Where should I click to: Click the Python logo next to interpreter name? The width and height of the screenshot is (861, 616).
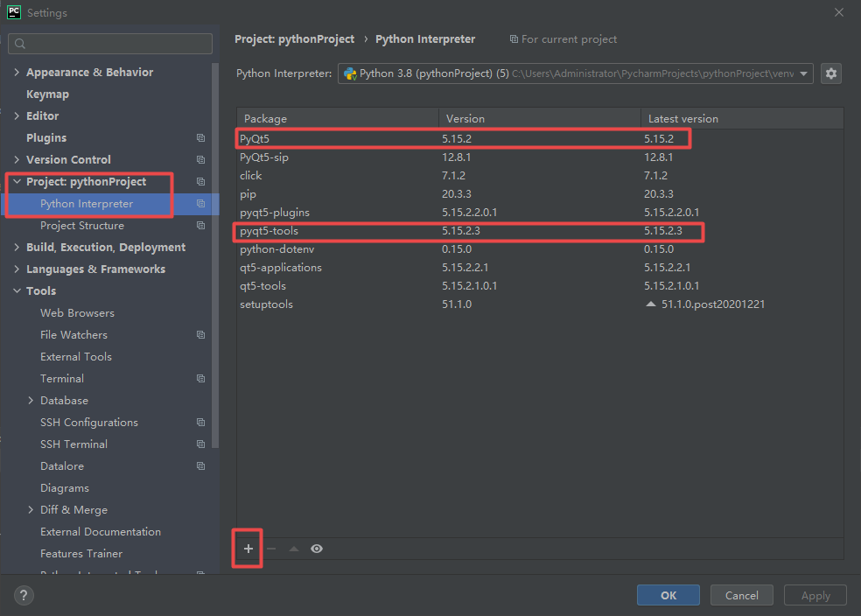pyautogui.click(x=351, y=73)
